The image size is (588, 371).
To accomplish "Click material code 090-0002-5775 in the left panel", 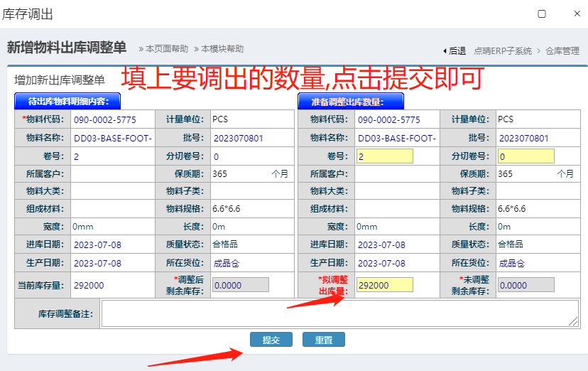I will (104, 120).
